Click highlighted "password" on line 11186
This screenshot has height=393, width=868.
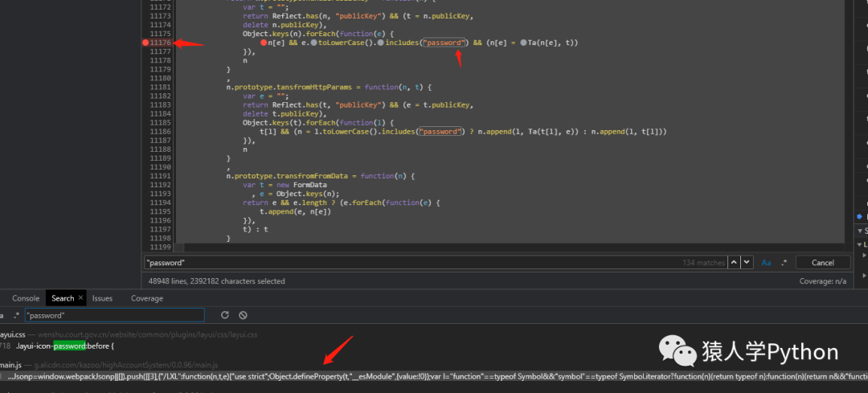coord(440,131)
